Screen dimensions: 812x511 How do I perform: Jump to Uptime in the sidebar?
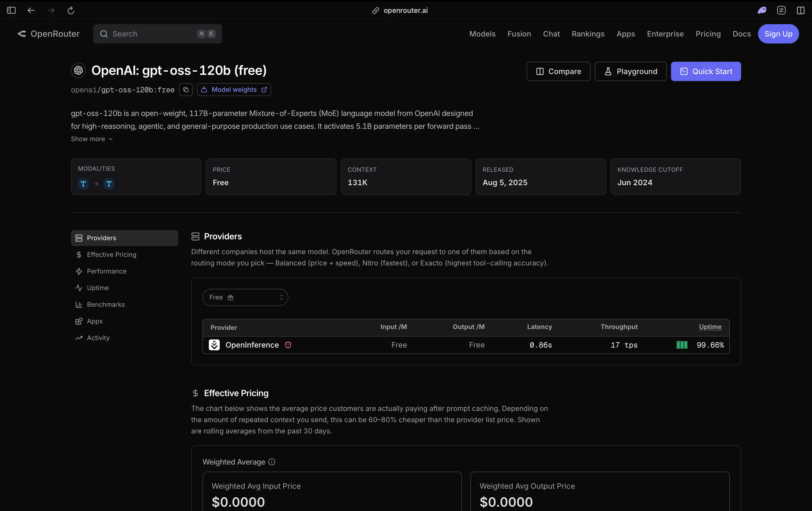(x=124, y=288)
